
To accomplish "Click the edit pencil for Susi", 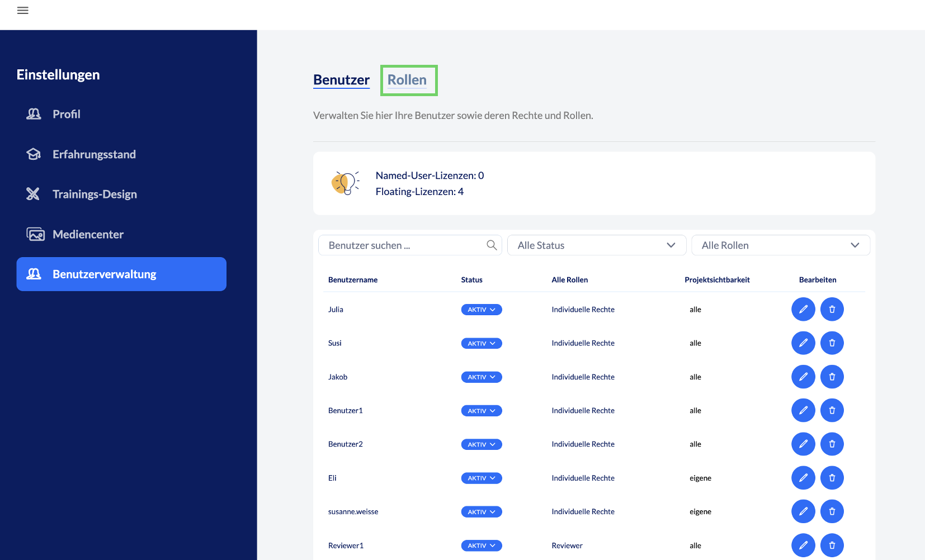I will 803,343.
